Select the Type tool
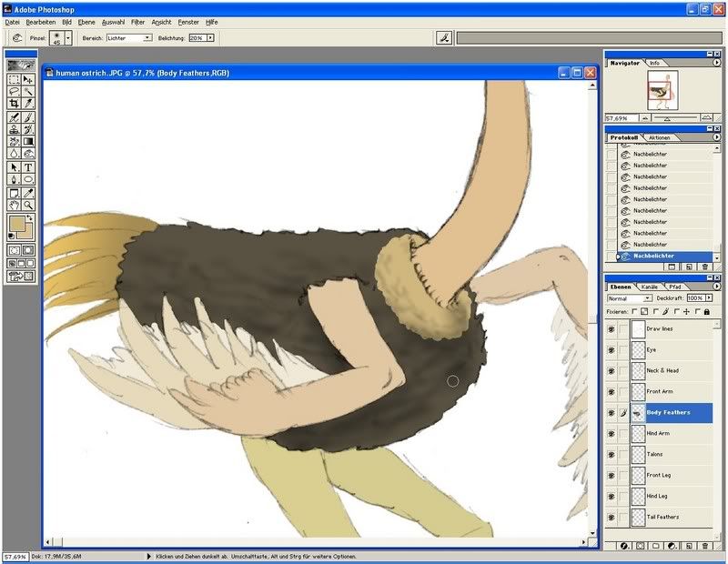Image resolution: width=728 pixels, height=564 pixels. pos(28,167)
